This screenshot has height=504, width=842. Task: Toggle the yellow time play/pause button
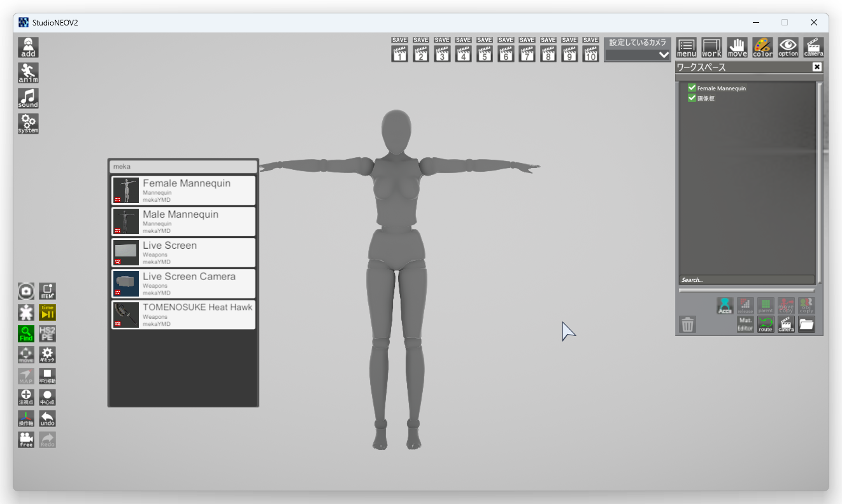(x=48, y=312)
